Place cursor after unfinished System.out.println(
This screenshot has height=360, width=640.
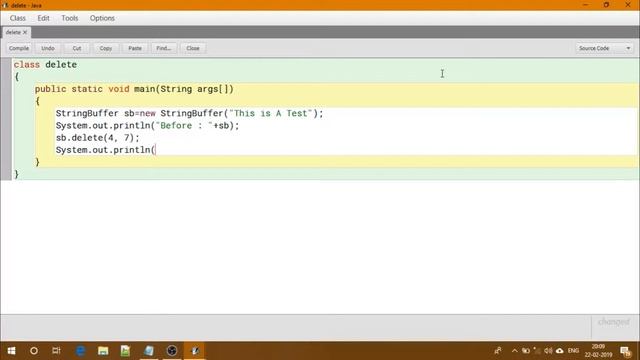click(156, 150)
